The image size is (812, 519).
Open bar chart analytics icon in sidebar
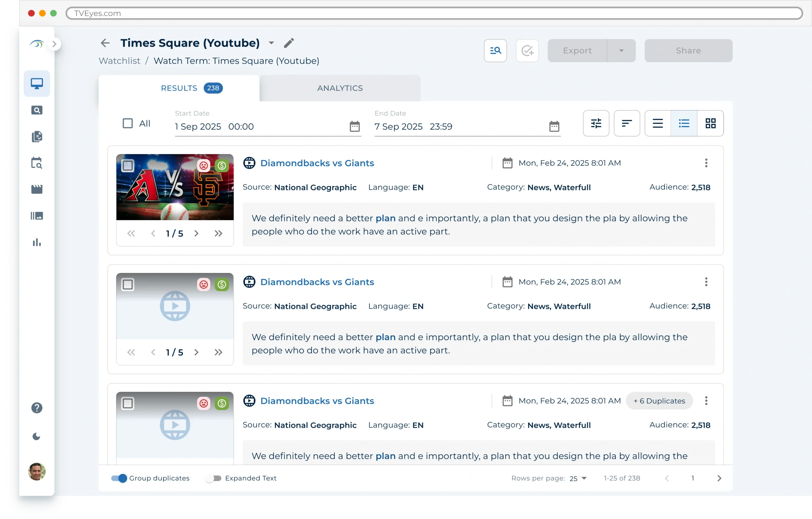(x=36, y=242)
